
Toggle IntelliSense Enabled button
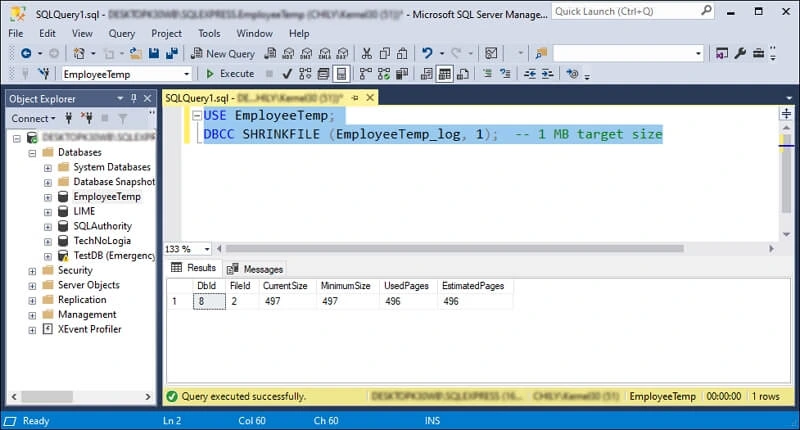click(341, 74)
